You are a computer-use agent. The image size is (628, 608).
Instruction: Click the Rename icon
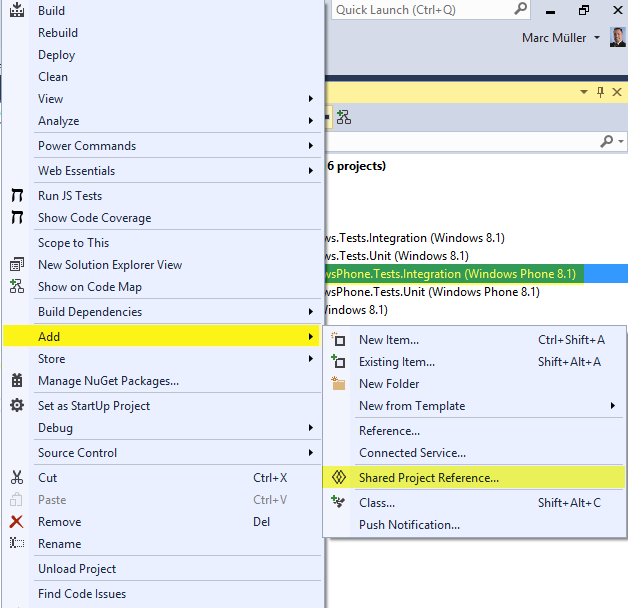[x=17, y=543]
